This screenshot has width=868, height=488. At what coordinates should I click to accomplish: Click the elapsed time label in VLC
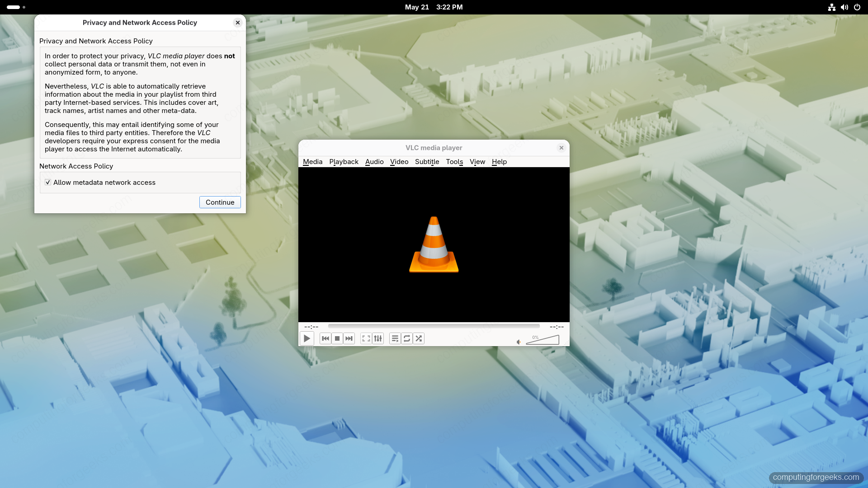[x=311, y=327]
